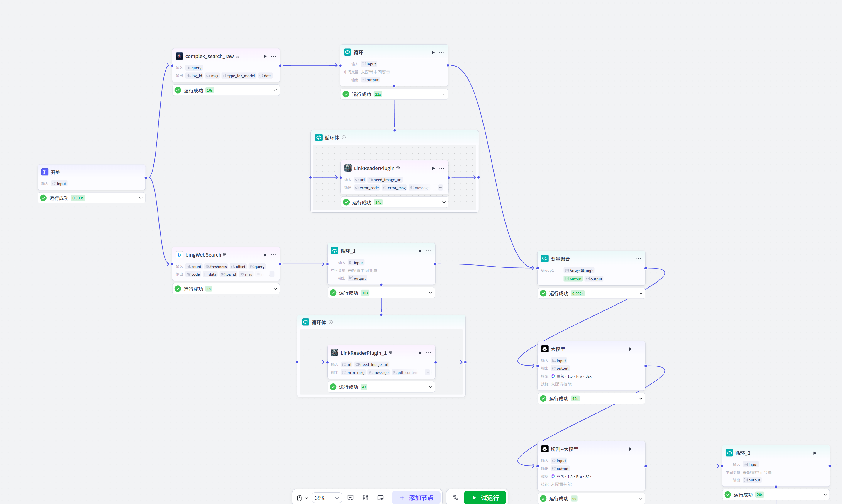The width and height of the screenshot is (842, 504).
Task: Select the 切割--大模型 node title
Action: tap(564, 449)
